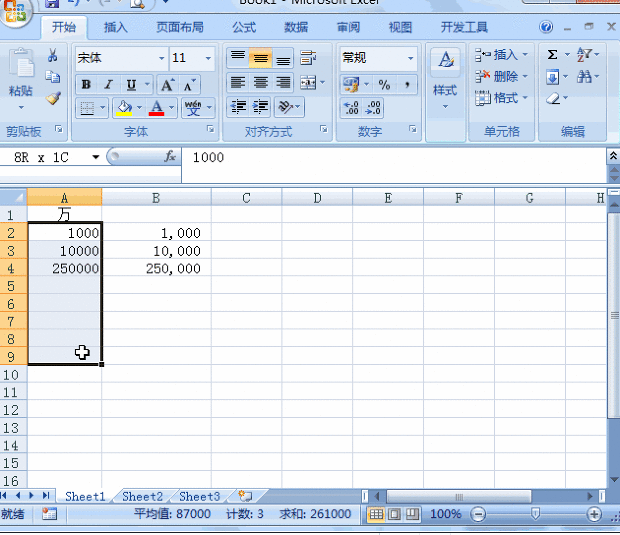The image size is (620, 535).
Task: Increase decimal places
Action: pyautogui.click(x=351, y=108)
